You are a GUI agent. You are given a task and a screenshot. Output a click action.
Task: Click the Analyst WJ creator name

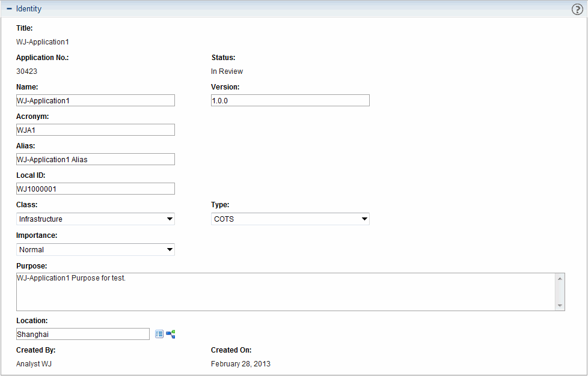tap(34, 364)
